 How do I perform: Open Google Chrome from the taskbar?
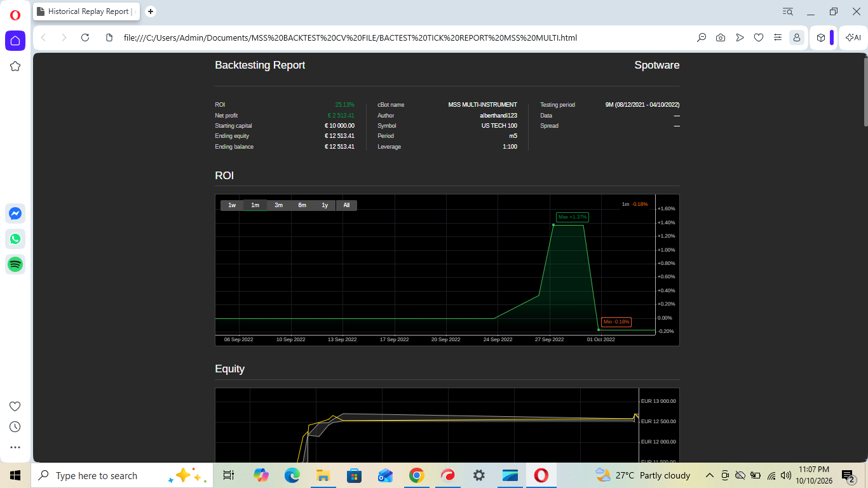pos(416,475)
